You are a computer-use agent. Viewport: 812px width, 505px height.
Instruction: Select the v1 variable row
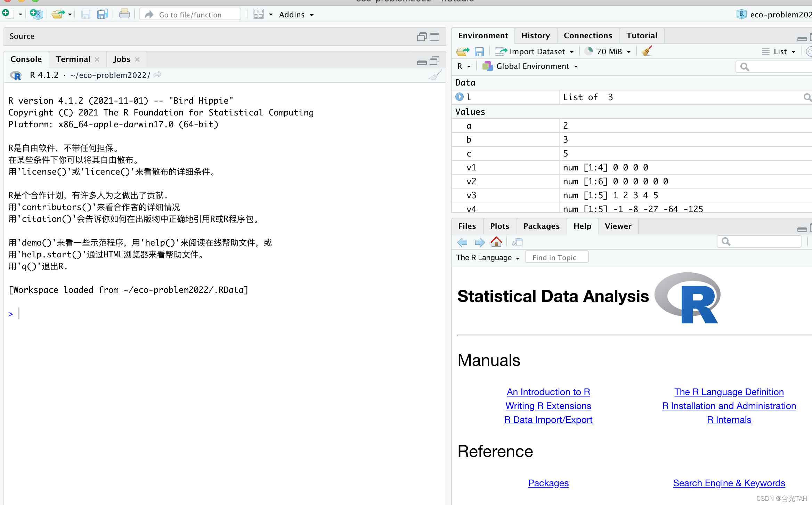point(632,167)
